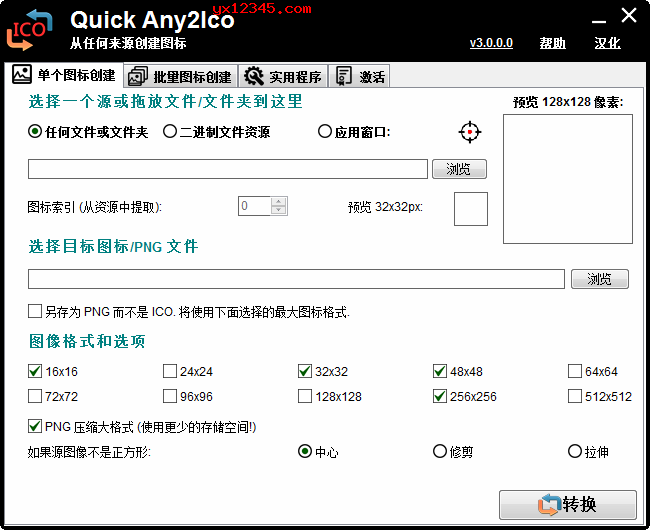Click the 从任何来源创建图标 subtitle text
The image size is (650, 530).
128,43
